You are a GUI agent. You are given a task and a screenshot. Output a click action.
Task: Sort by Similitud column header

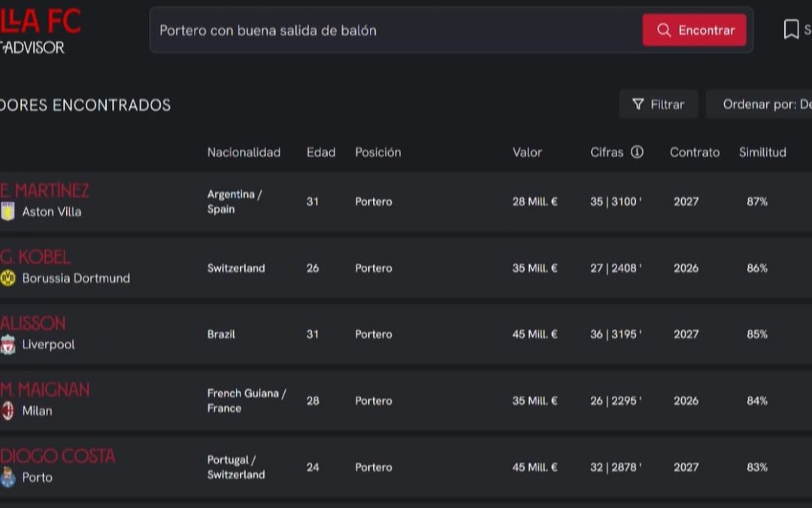click(x=762, y=152)
